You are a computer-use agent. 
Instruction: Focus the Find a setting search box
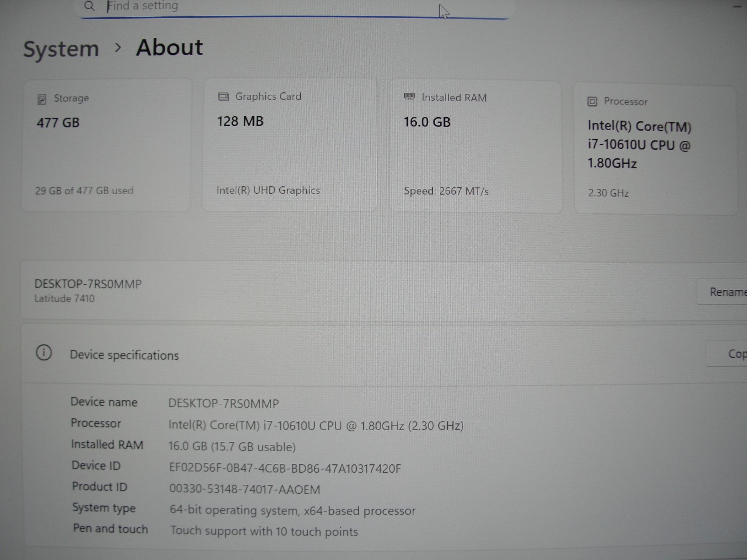tap(294, 8)
